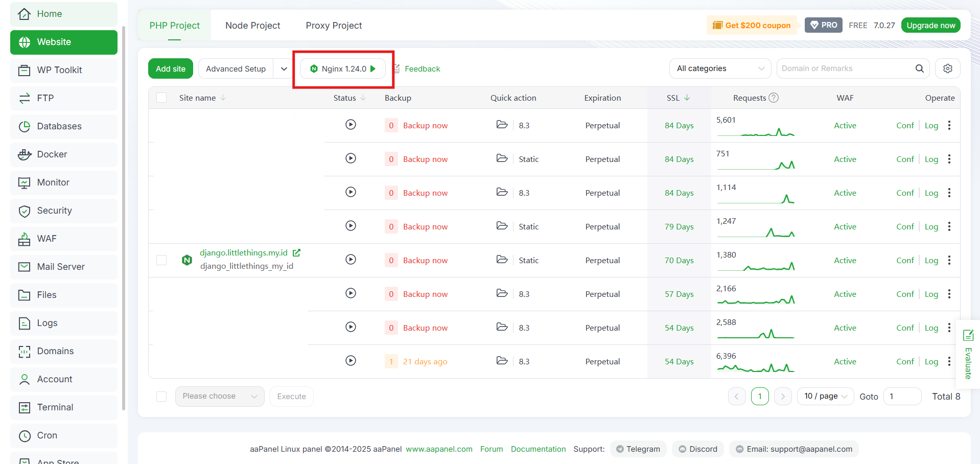Open the All categories dropdown
The image size is (980, 464).
tap(720, 68)
